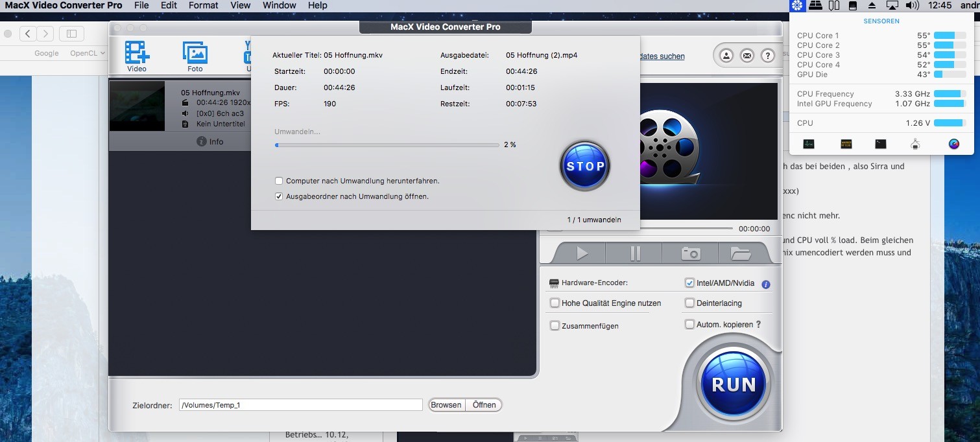The width and height of the screenshot is (980, 442).
Task: Open the AirPlay display menu
Action: (892, 5)
